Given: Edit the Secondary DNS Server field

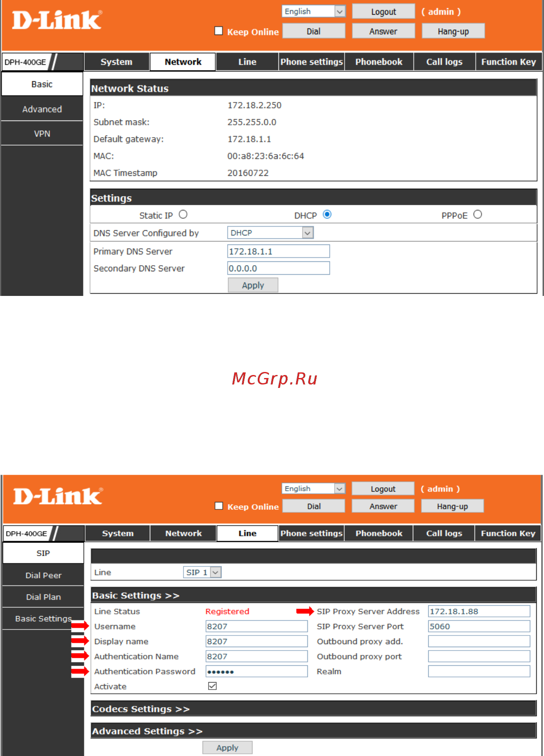Looking at the screenshot, I should click(x=278, y=268).
